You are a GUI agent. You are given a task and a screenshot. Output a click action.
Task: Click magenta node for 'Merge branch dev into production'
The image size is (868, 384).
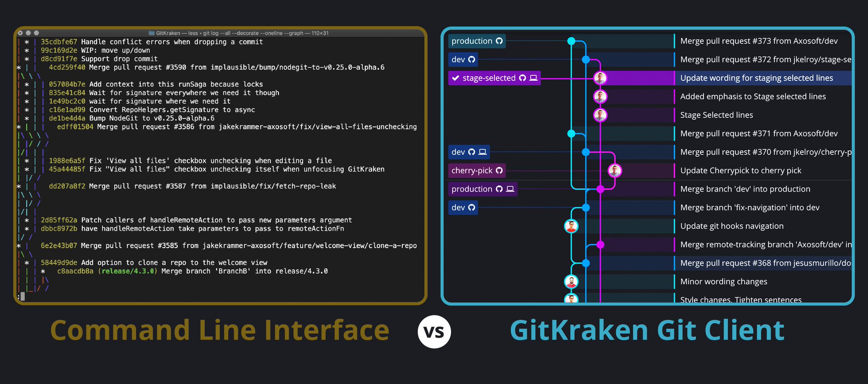pyautogui.click(x=600, y=189)
